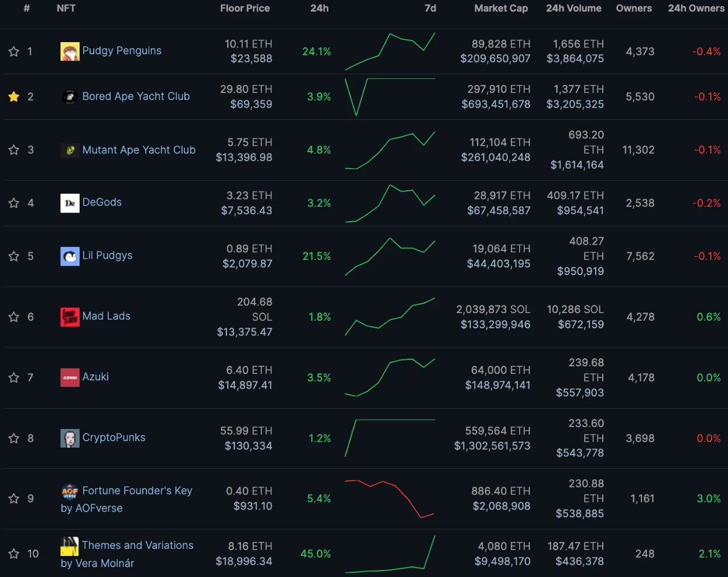
Task: Toggle favorite star for DeGods
Action: [14, 203]
